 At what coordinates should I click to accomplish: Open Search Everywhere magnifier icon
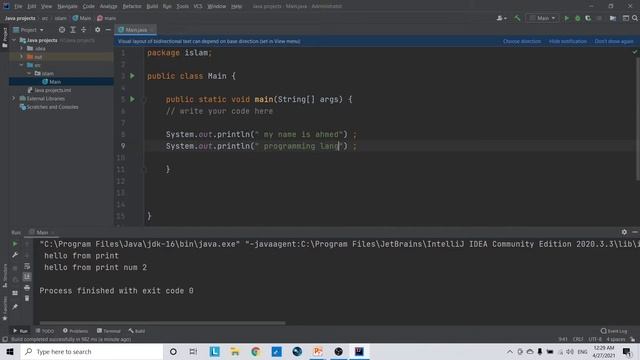pyautogui.click(x=635, y=18)
